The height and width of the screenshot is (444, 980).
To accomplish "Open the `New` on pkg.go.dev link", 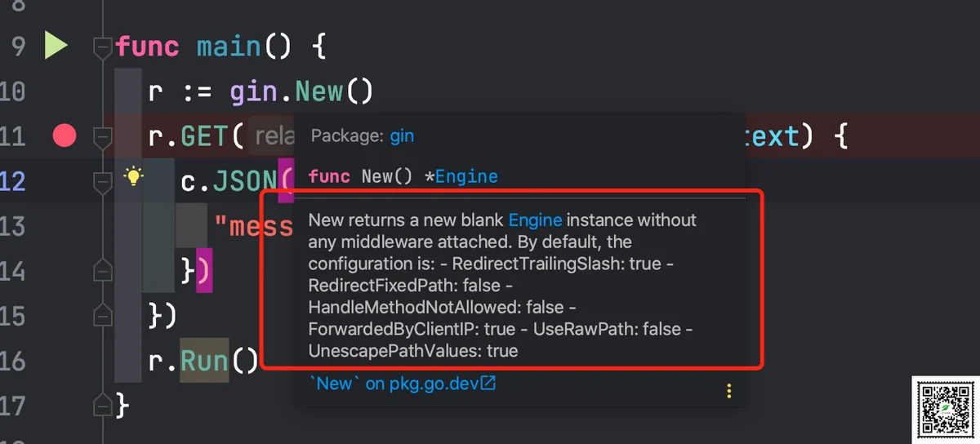I will tap(402, 383).
